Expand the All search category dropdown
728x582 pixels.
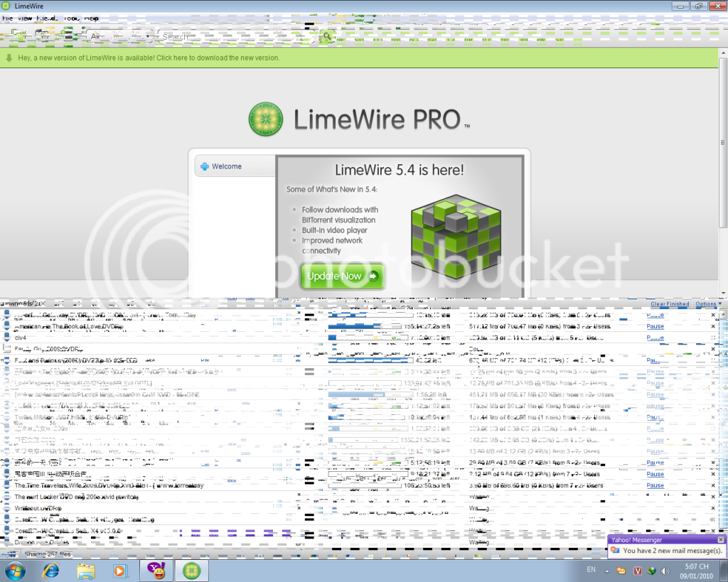tap(120, 36)
